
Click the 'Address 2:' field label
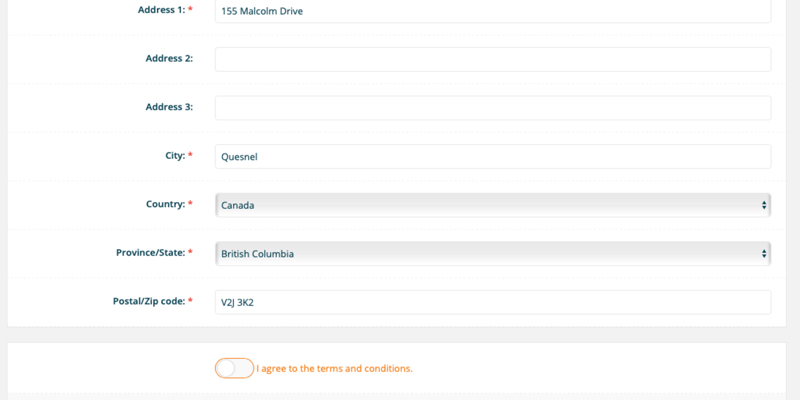coord(169,58)
